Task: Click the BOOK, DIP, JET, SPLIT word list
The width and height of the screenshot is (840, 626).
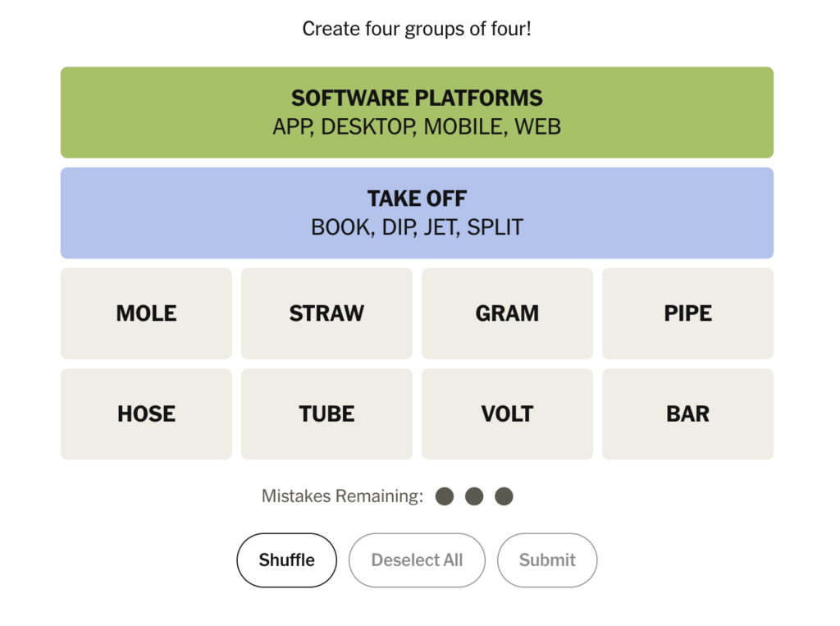Action: point(417,227)
